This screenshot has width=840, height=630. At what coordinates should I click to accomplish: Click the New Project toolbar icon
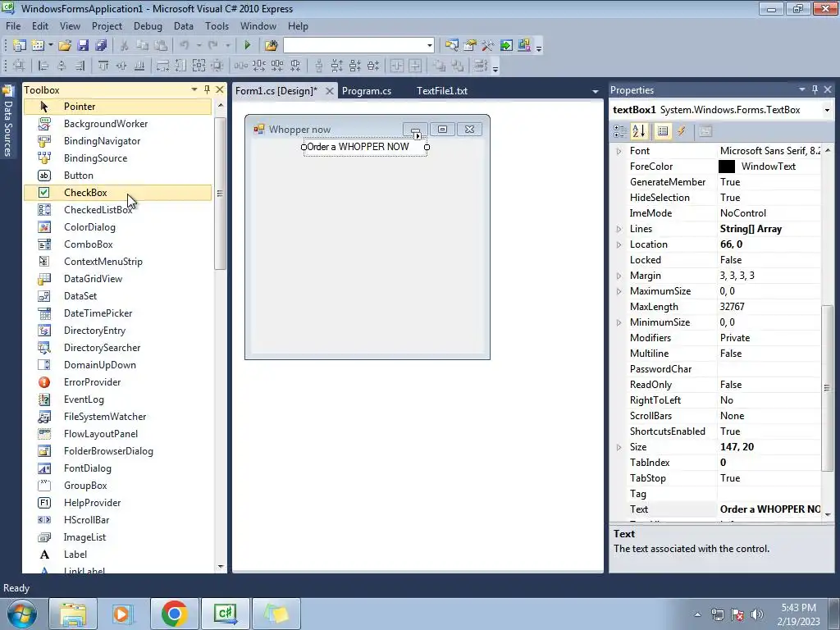[x=20, y=46]
